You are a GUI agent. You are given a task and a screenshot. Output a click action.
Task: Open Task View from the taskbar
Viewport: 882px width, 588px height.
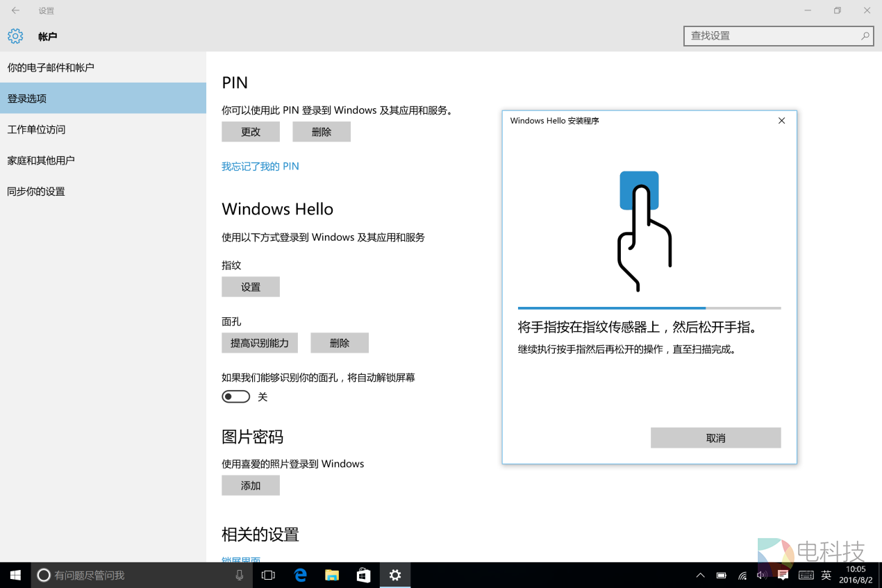268,575
